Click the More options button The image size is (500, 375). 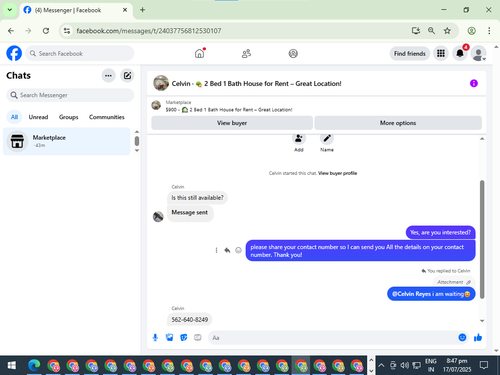[x=398, y=123]
